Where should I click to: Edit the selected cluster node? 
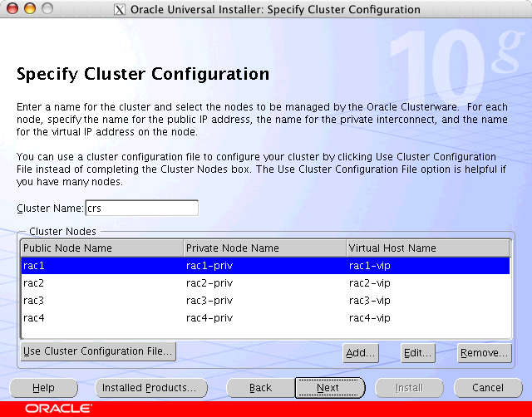tap(417, 353)
